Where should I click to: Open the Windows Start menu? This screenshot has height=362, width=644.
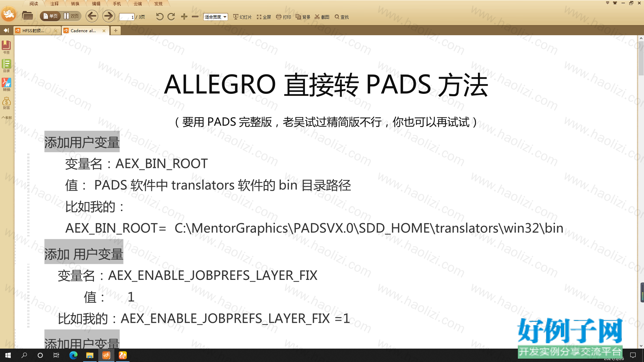coord(8,355)
